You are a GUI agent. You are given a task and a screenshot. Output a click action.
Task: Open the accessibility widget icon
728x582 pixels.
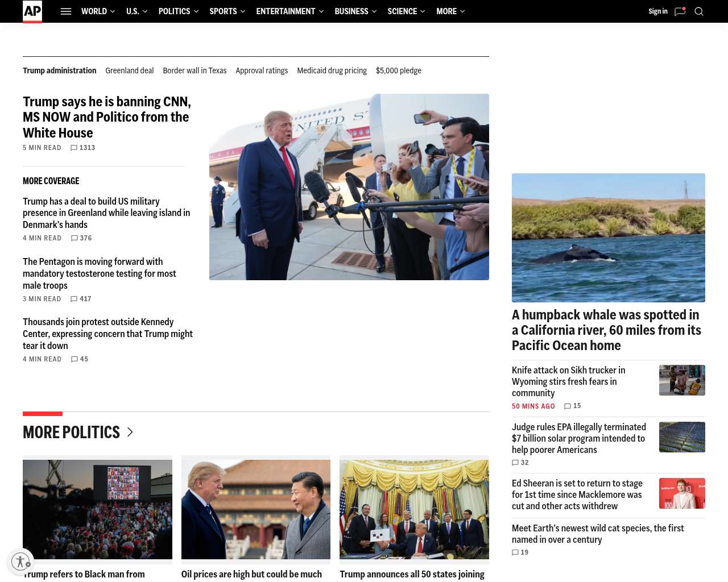coord(20,562)
